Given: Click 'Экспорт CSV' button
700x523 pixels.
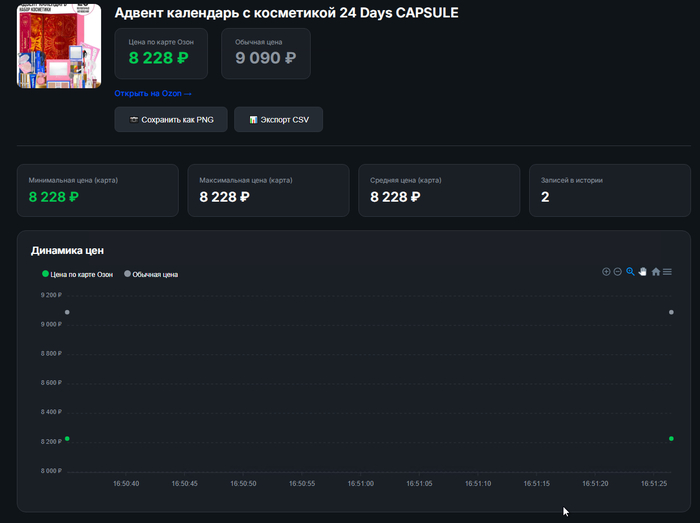Looking at the screenshot, I should click(278, 120).
